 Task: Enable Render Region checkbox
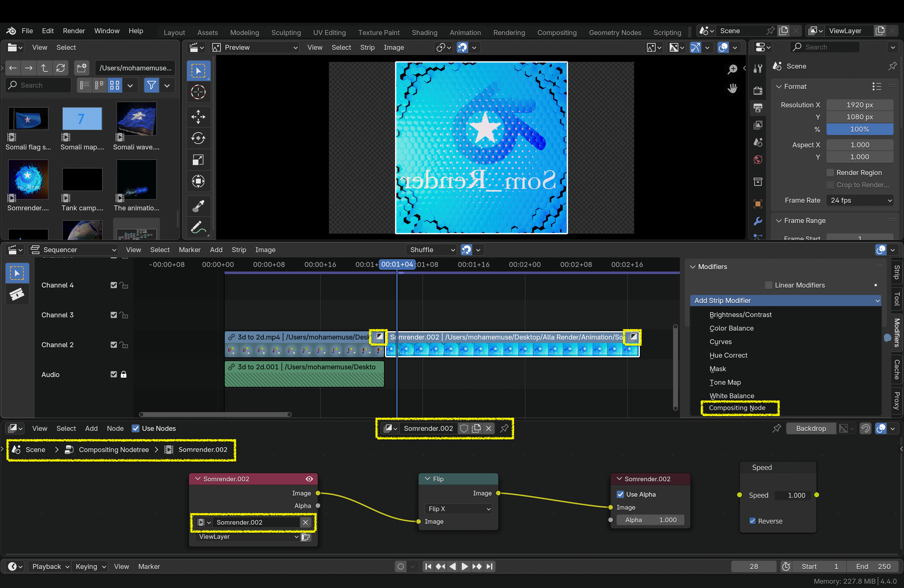[x=830, y=173]
